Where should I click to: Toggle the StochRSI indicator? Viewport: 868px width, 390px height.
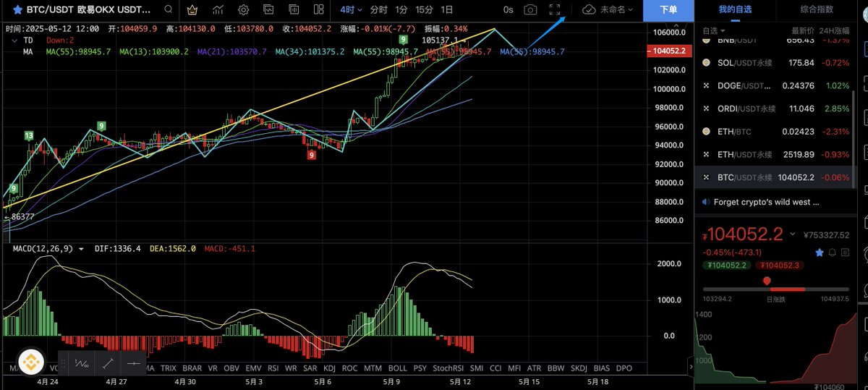point(448,368)
